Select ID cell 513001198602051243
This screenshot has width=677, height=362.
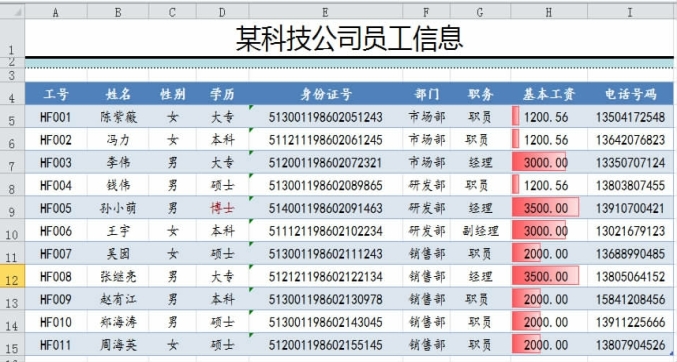click(326, 117)
